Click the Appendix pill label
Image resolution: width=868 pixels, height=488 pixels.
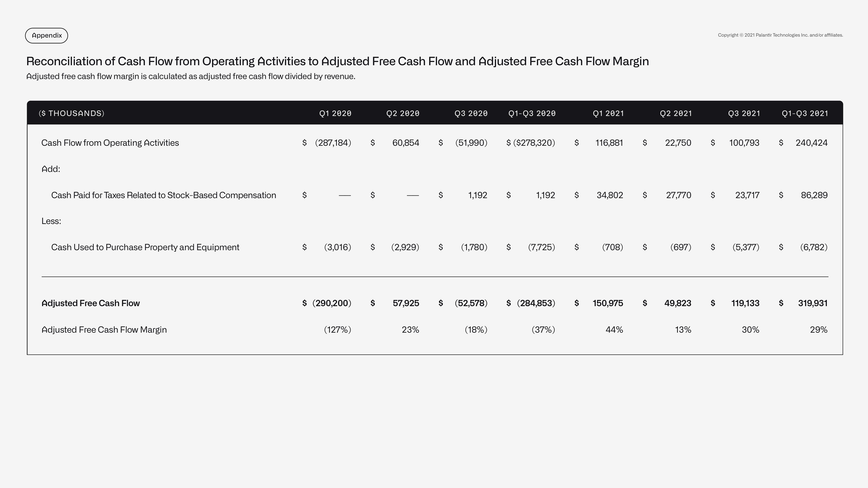point(47,35)
